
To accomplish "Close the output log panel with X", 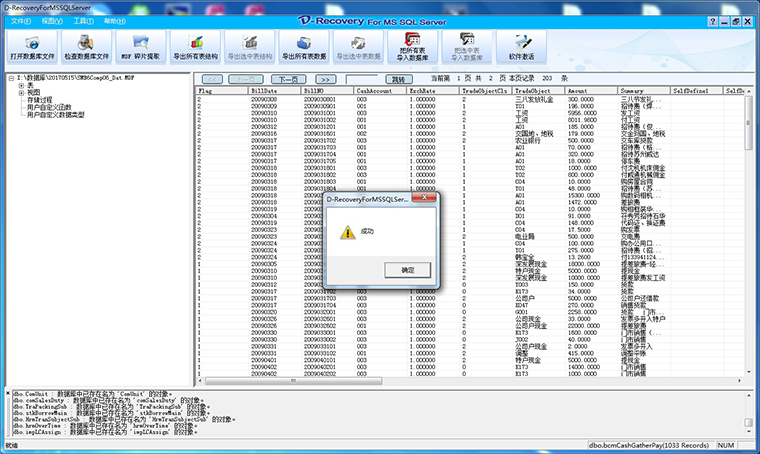I will click(x=8, y=393).
